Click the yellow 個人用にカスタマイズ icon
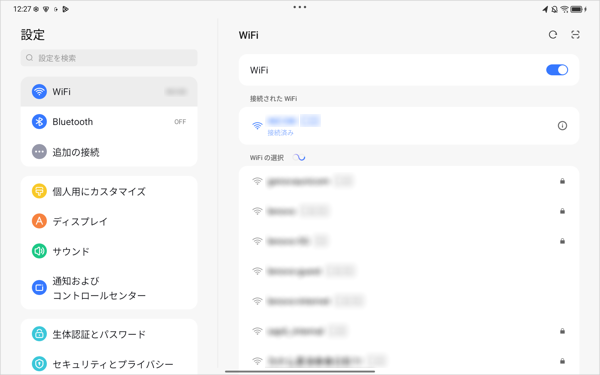Viewport: 600px width, 375px height. click(39, 191)
